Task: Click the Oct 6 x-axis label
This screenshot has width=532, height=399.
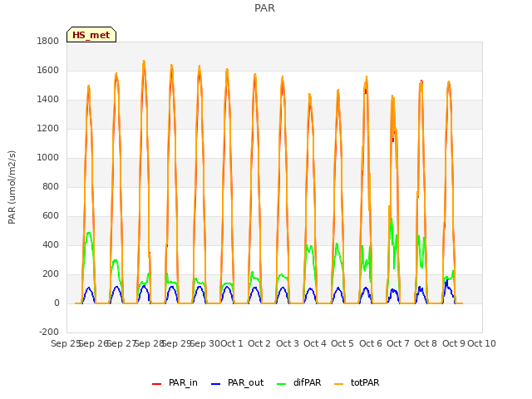Action: click(371, 343)
